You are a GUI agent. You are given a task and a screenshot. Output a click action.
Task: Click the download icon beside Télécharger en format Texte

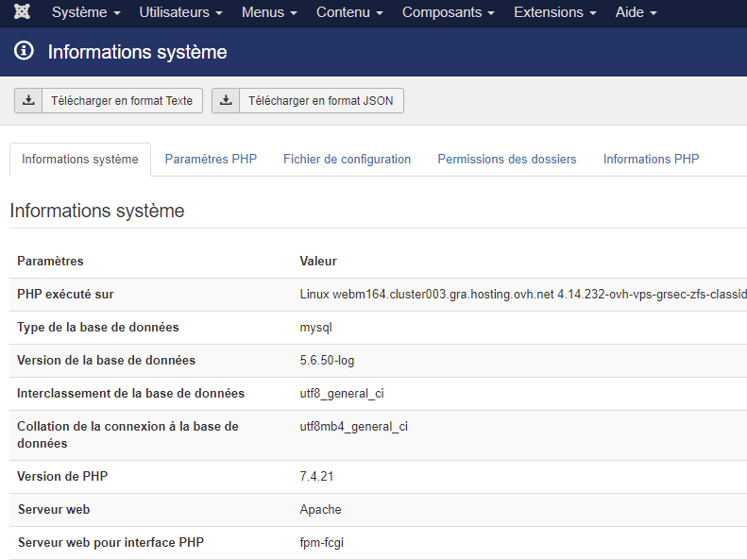pyautogui.click(x=28, y=100)
